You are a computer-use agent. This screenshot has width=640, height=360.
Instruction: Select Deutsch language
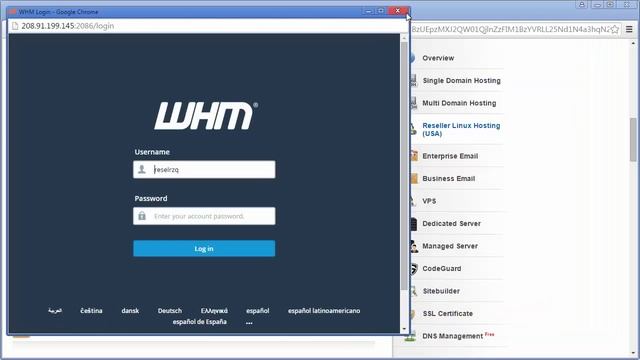point(170,311)
